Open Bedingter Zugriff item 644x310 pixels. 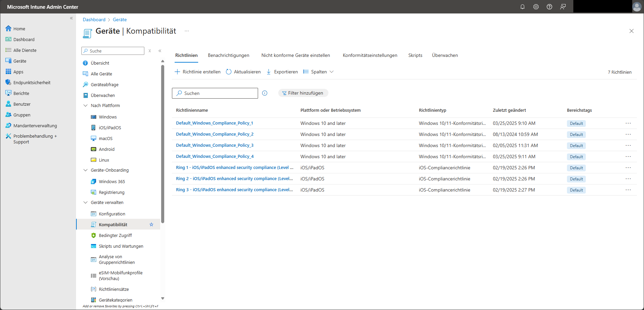click(x=115, y=235)
